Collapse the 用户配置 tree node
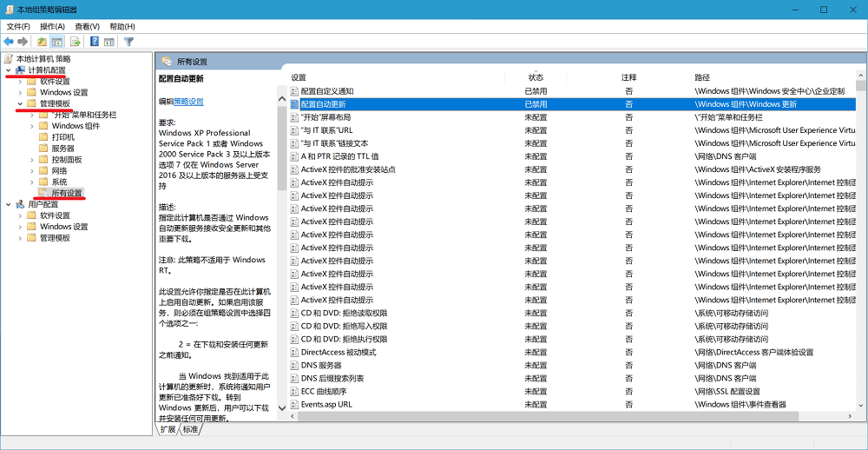 tap(9, 204)
